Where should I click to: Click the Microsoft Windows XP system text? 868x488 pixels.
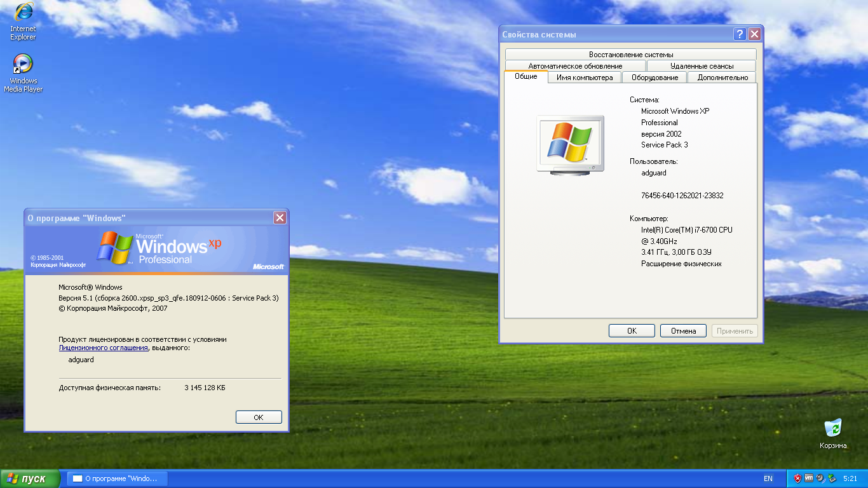coord(675,111)
